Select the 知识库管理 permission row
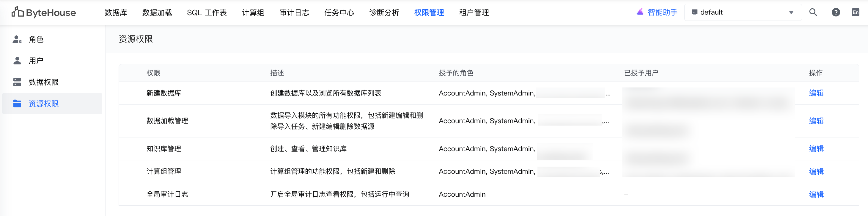The width and height of the screenshot is (868, 216). coord(164,149)
